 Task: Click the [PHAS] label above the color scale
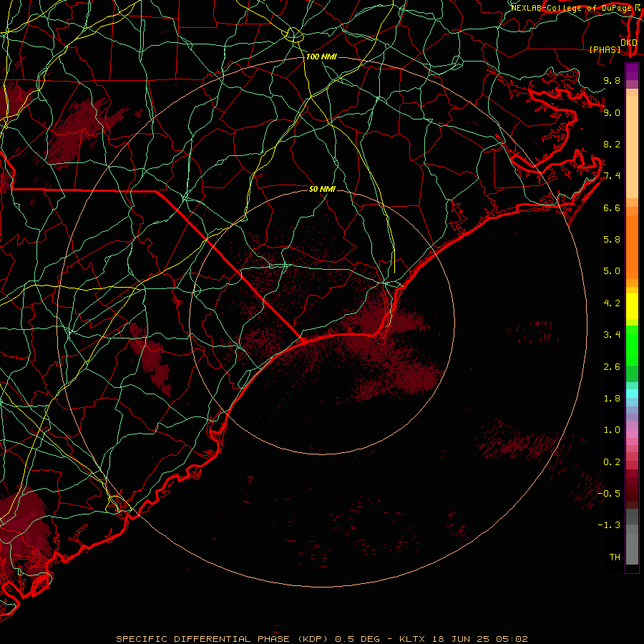[605, 50]
